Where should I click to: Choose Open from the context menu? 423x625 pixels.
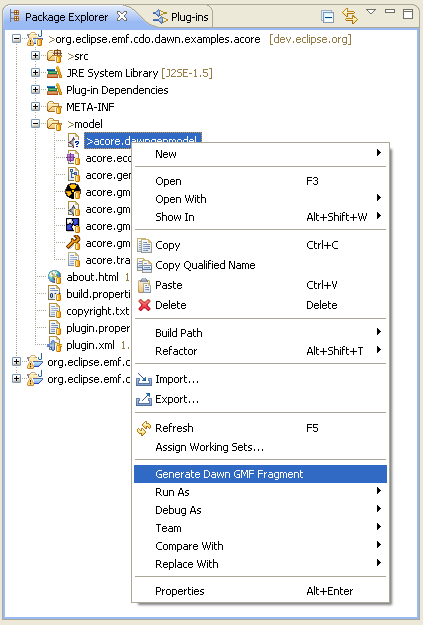click(x=260, y=181)
